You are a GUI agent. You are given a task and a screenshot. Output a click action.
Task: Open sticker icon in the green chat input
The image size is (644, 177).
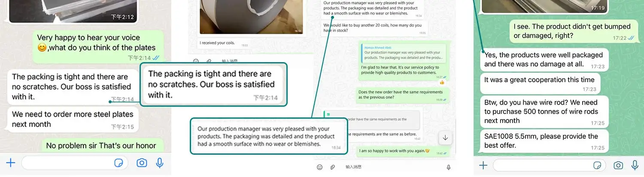coord(597,165)
